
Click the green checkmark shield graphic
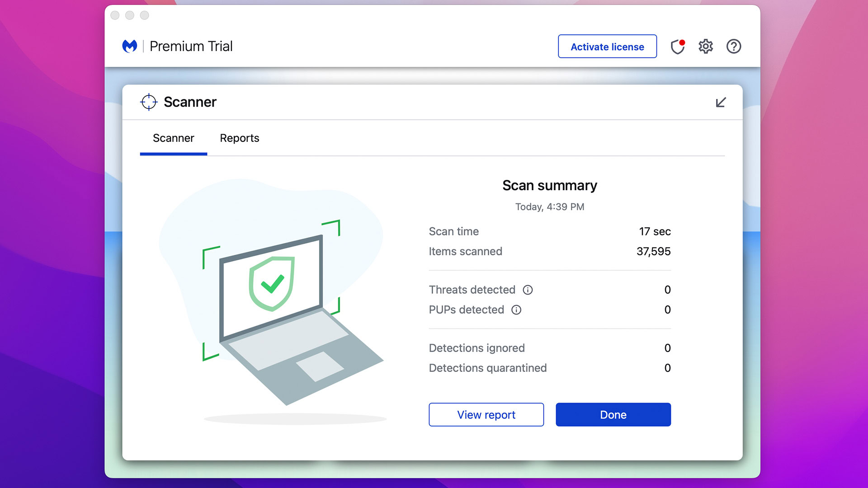[272, 284]
